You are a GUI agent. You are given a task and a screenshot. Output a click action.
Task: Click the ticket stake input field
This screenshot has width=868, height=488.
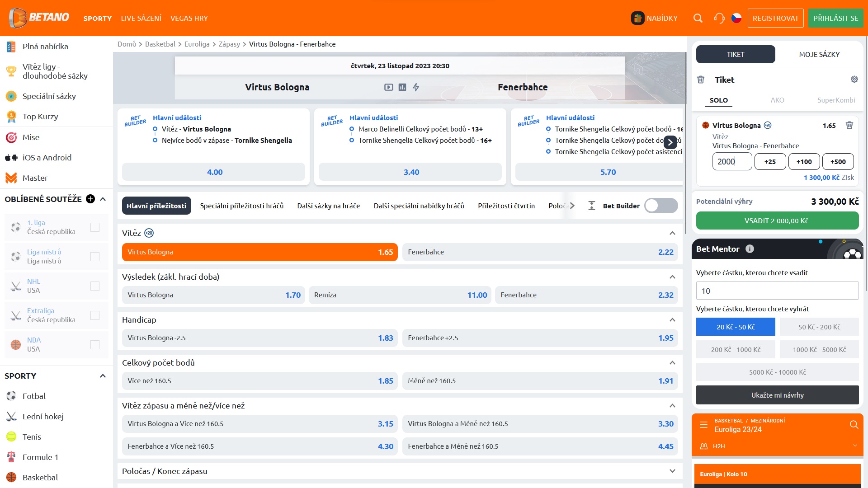732,161
